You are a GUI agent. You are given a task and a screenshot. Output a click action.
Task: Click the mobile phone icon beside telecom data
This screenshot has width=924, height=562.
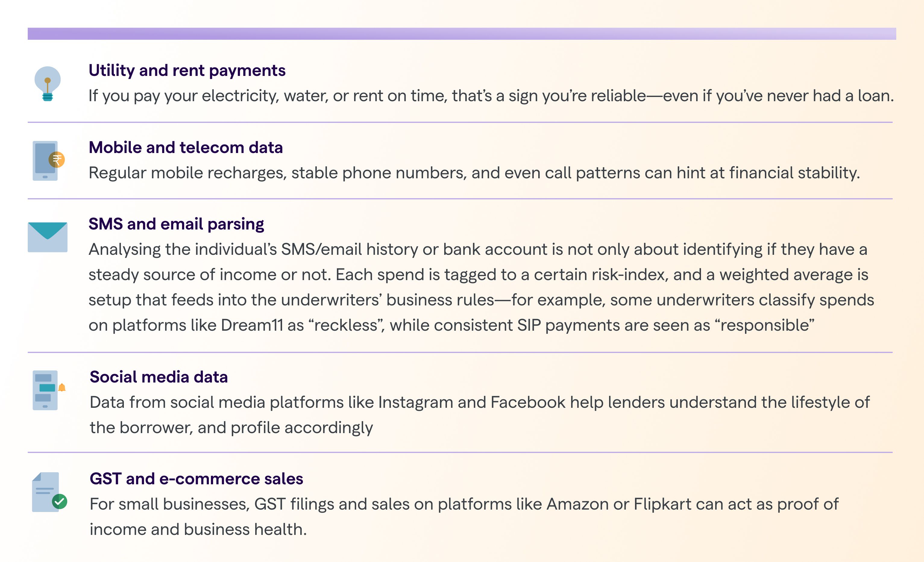pyautogui.click(x=44, y=161)
